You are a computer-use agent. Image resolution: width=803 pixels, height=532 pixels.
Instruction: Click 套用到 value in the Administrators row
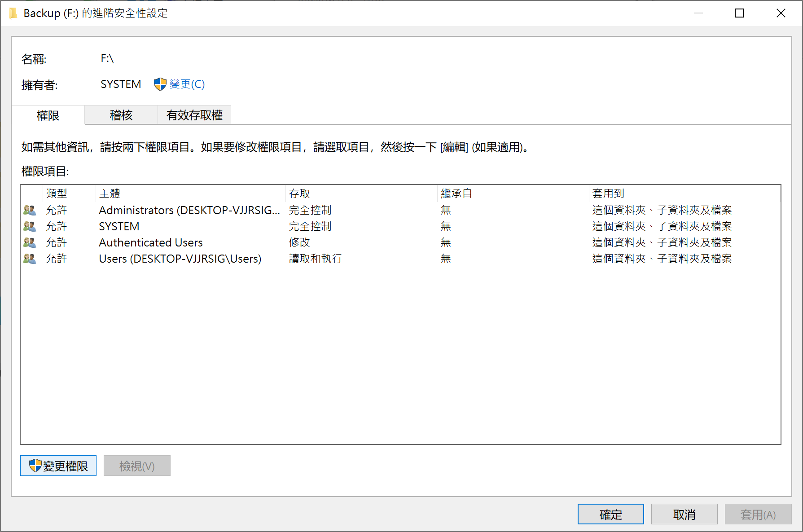tap(662, 210)
